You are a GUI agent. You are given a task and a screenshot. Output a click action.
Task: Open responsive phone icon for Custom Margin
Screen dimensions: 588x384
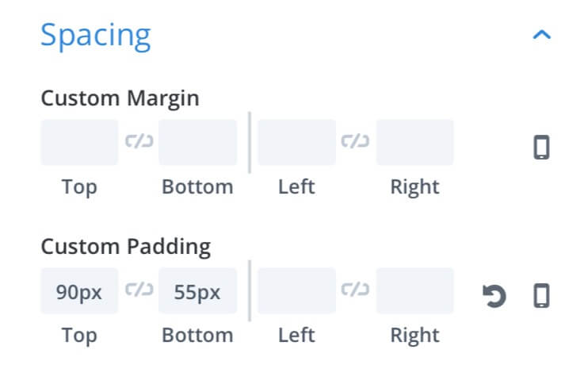tap(541, 147)
